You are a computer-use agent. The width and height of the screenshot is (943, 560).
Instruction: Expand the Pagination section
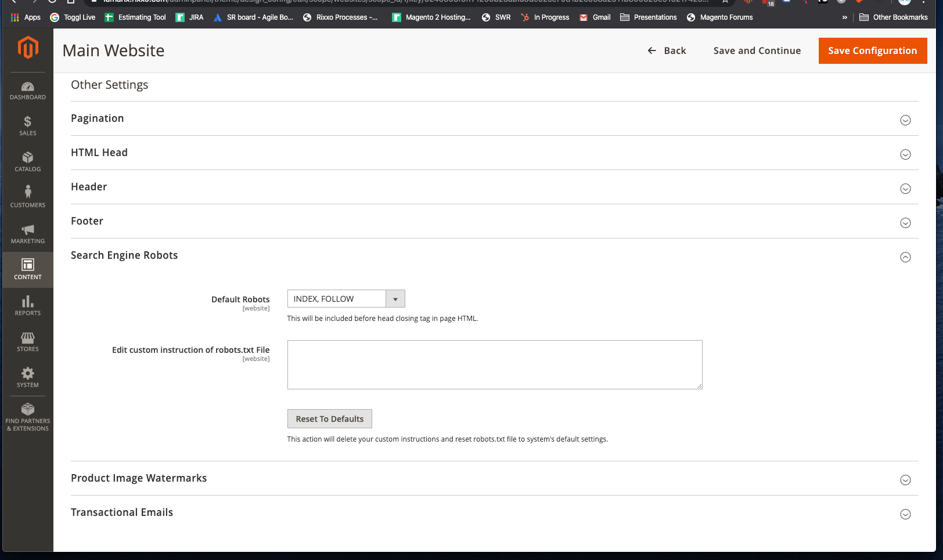pos(905,120)
